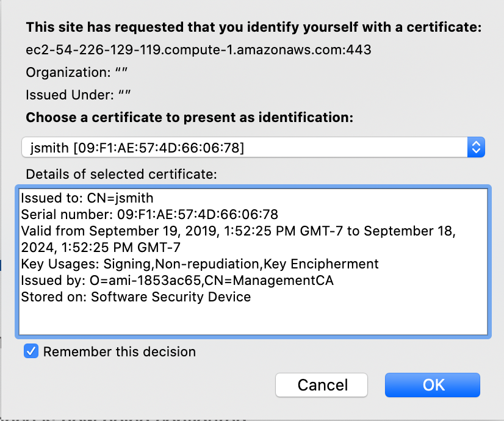Click the 'Issued by: O=ami-1853ac65' line
This screenshot has width=504, height=421.
coord(177,281)
